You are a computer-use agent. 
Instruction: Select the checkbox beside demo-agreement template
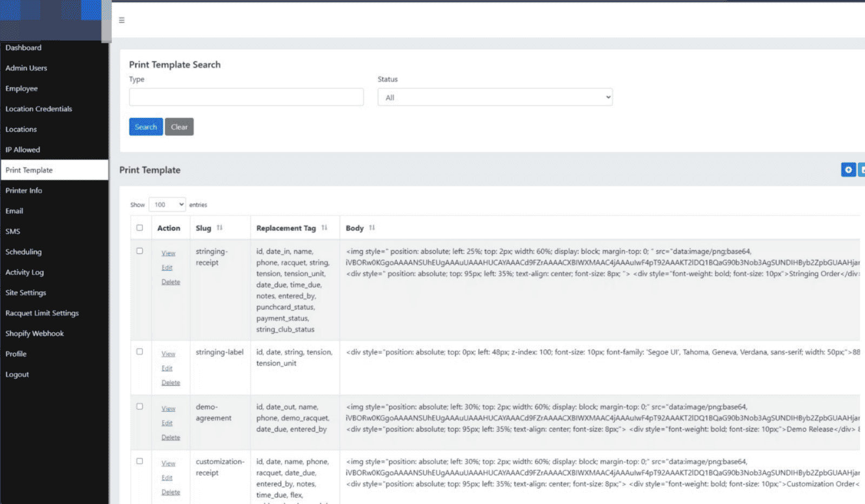point(140,406)
